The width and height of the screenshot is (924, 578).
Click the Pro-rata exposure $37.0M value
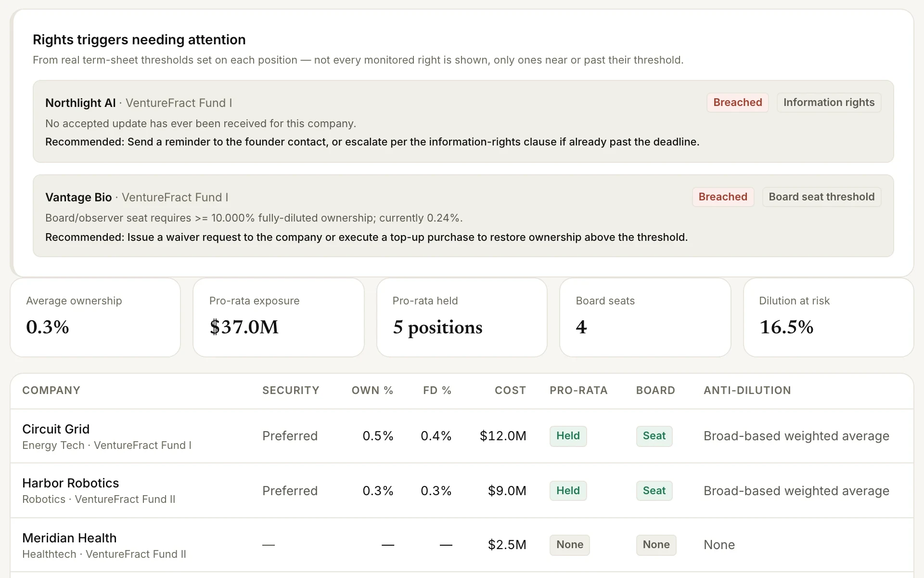[244, 327]
